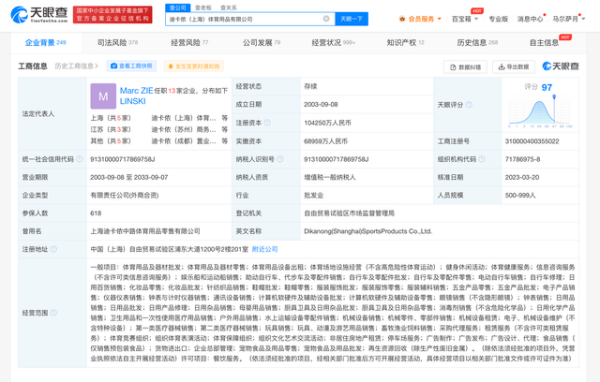Expand the 会员服务 dropdown menu
The height and width of the screenshot is (382, 600).
420,19
